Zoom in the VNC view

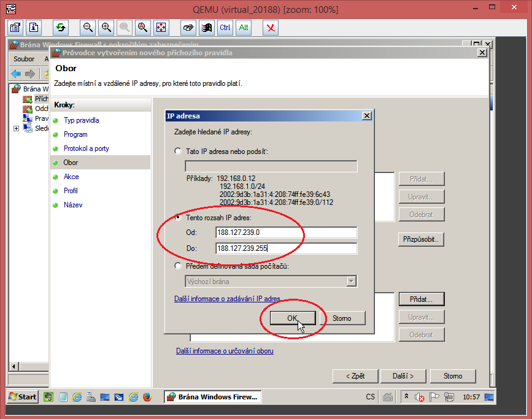click(106, 28)
